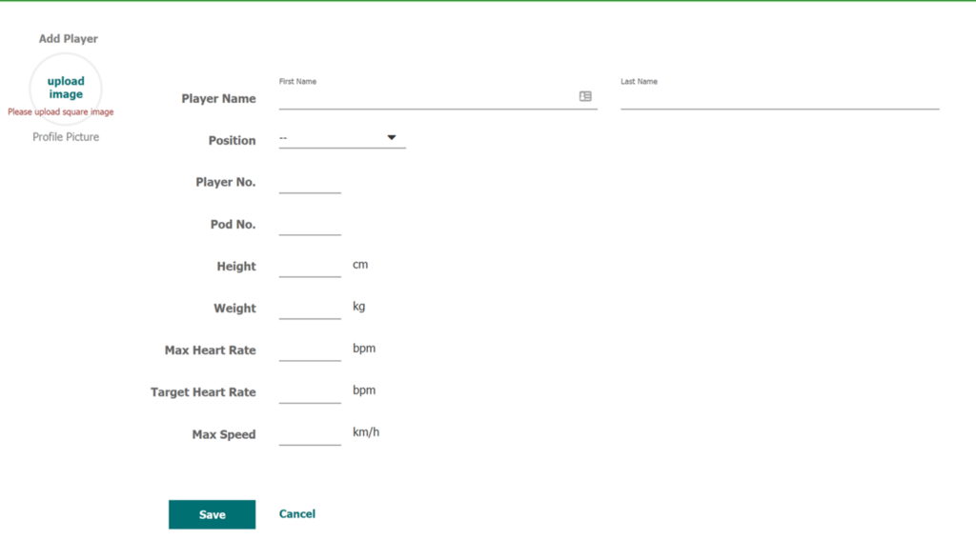The height and width of the screenshot is (560, 976).
Task: Click the 'Profile Picture' caption
Action: click(x=66, y=137)
